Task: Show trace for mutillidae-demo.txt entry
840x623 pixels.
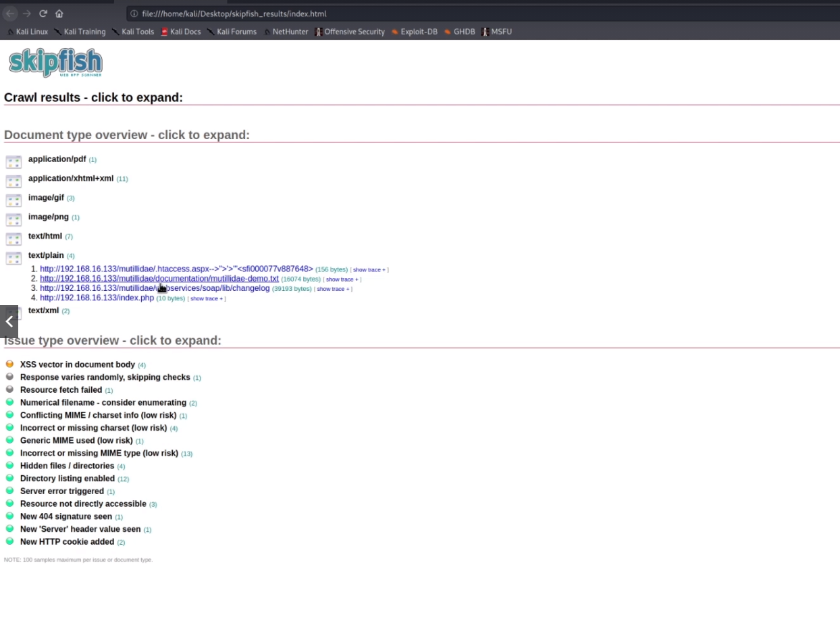Action: (x=342, y=279)
